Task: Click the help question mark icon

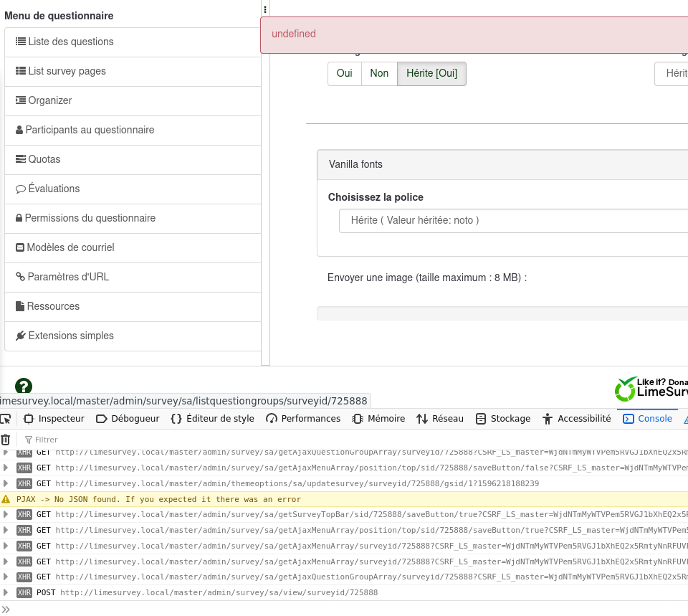Action: pos(24,387)
